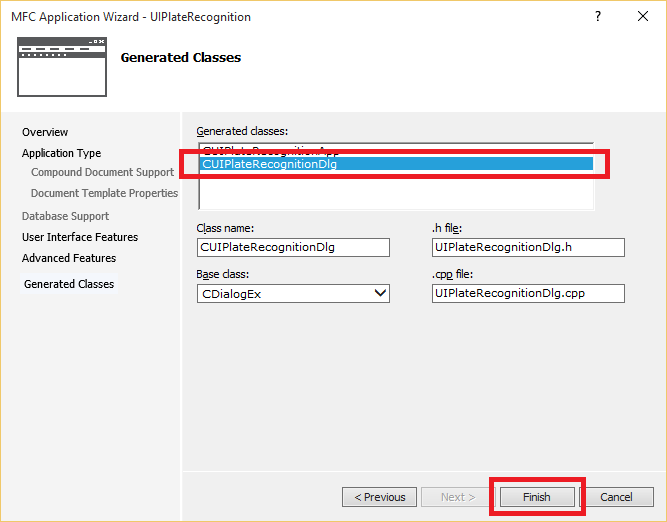Open Advanced Features page
The image size is (667, 522).
tap(69, 258)
